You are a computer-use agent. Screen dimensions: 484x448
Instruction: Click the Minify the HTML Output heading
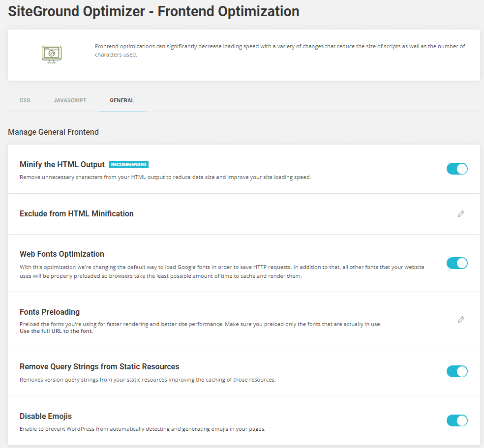pos(62,165)
